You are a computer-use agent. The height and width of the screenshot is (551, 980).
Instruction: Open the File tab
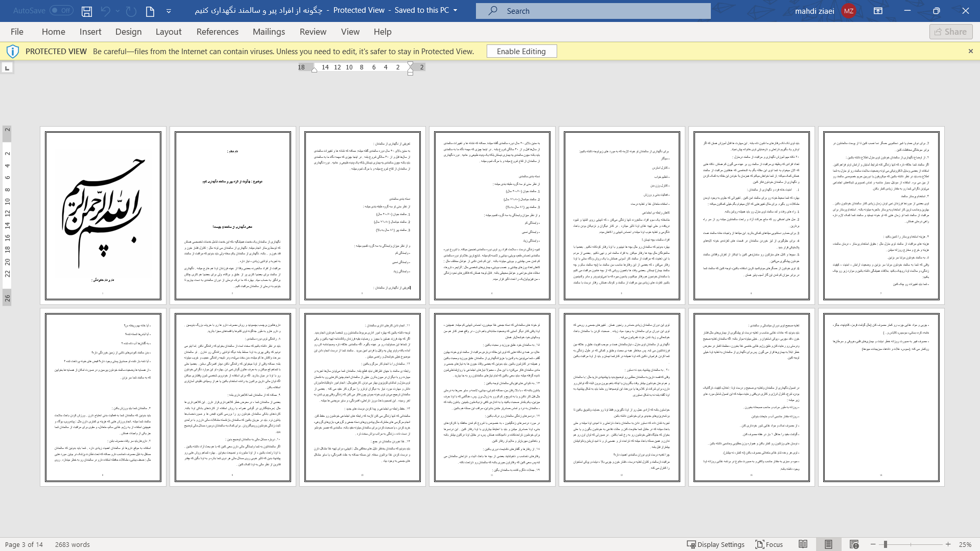17,32
